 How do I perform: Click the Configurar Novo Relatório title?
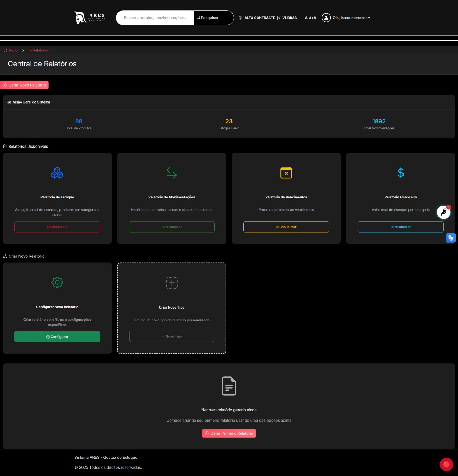[x=57, y=307]
